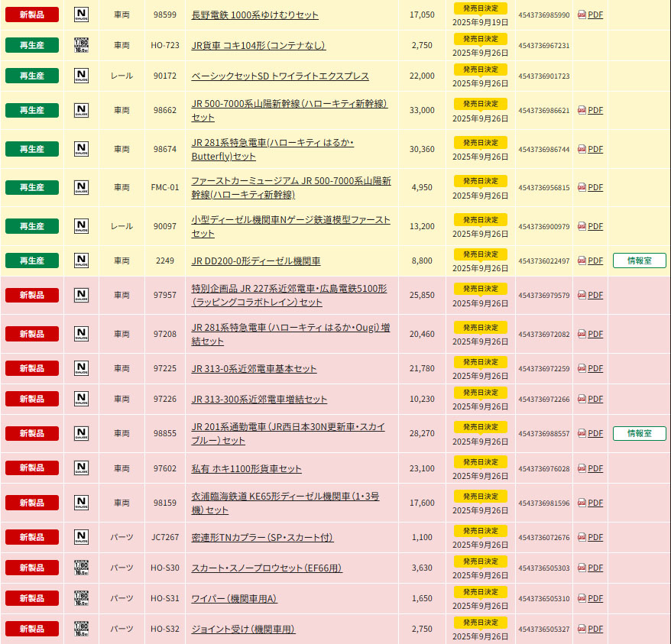Select price 1,100 in JC7267 row
Image resolution: width=671 pixels, height=644 pixels.
[422, 537]
